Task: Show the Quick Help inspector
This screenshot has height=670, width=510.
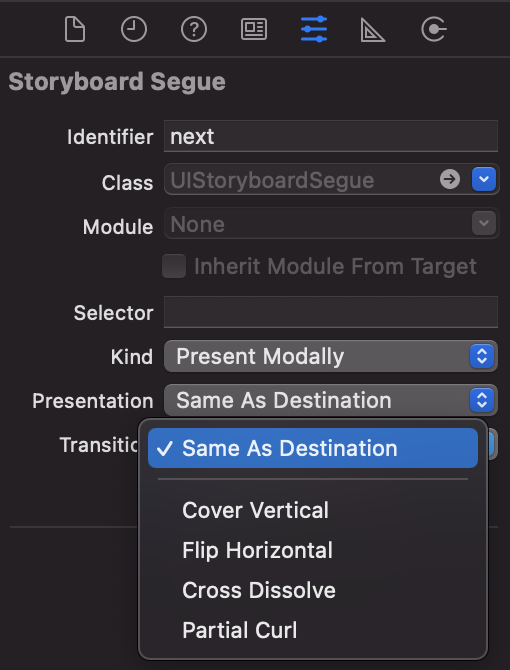Action: click(194, 29)
